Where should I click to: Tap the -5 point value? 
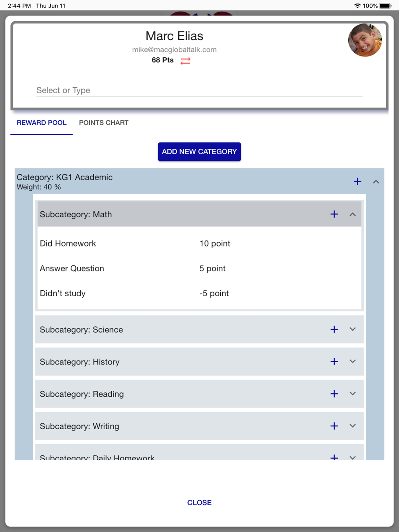(214, 293)
